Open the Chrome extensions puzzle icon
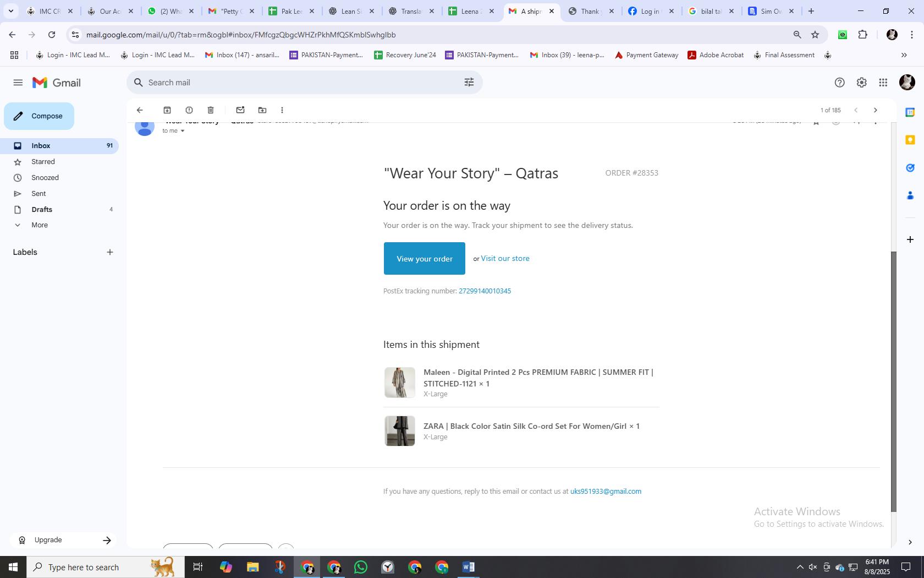The height and width of the screenshot is (578, 924). click(x=862, y=35)
